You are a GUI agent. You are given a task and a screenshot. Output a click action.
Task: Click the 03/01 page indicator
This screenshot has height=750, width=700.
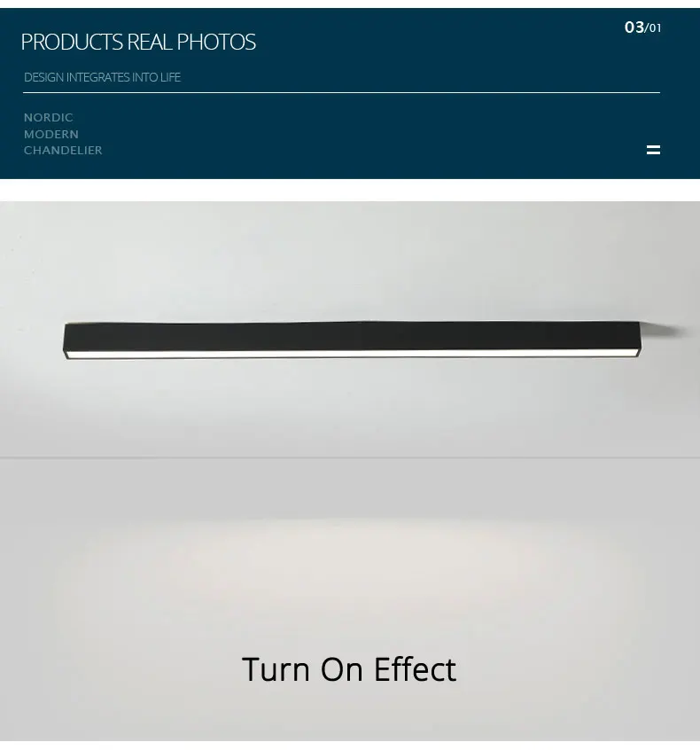pos(642,27)
